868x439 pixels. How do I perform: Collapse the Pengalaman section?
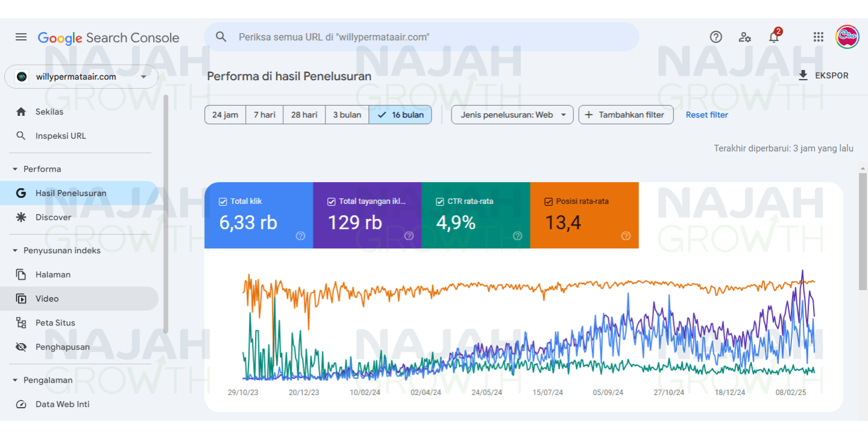tap(15, 380)
